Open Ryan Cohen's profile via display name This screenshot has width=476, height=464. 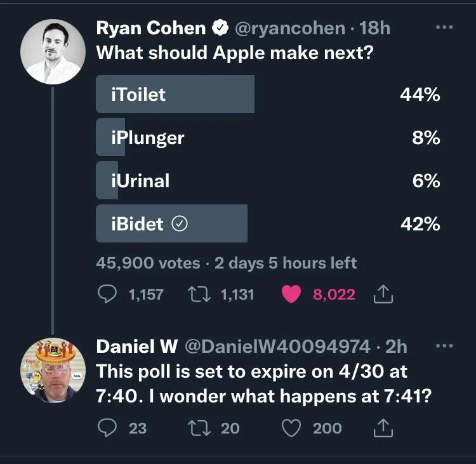[x=151, y=28]
